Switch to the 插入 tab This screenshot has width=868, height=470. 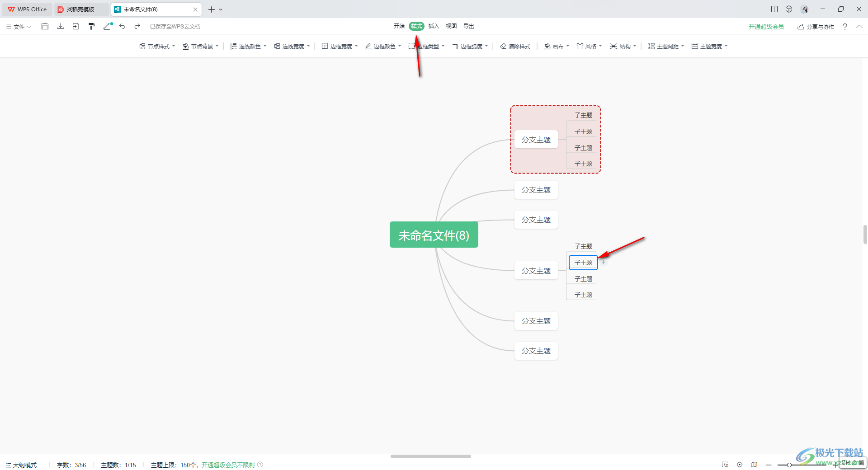(434, 26)
